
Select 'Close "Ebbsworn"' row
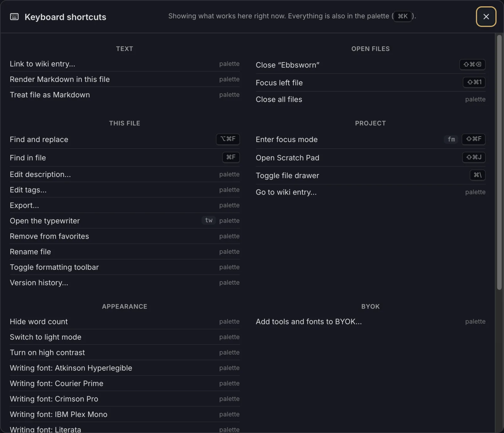tap(370, 65)
